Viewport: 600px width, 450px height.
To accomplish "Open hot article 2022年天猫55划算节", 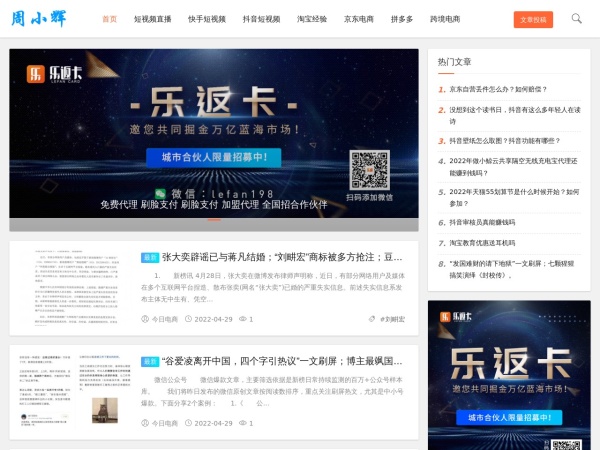I will click(x=514, y=197).
